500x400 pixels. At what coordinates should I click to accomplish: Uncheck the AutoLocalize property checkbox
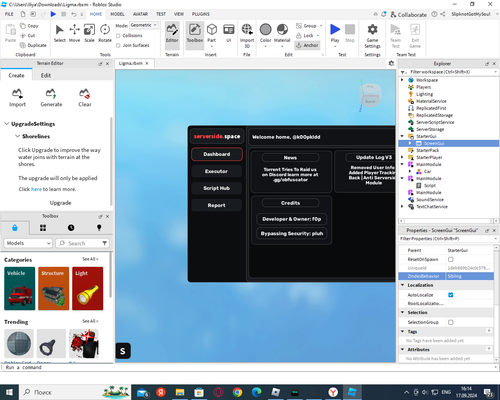451,295
